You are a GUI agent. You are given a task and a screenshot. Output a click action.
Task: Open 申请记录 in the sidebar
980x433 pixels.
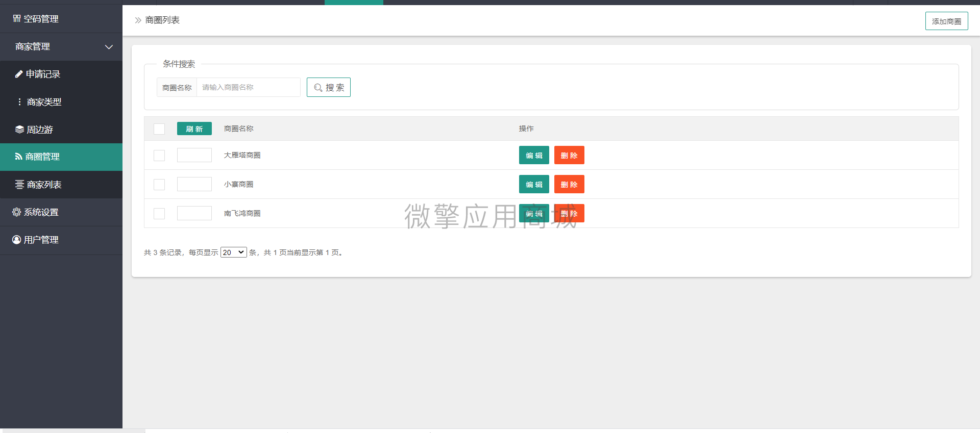coord(61,74)
